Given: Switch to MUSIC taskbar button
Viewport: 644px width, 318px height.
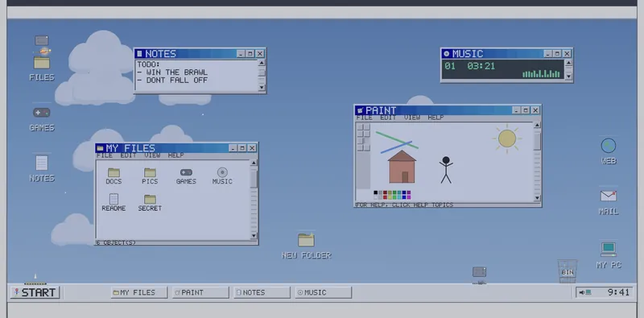Looking at the screenshot, I should [324, 292].
